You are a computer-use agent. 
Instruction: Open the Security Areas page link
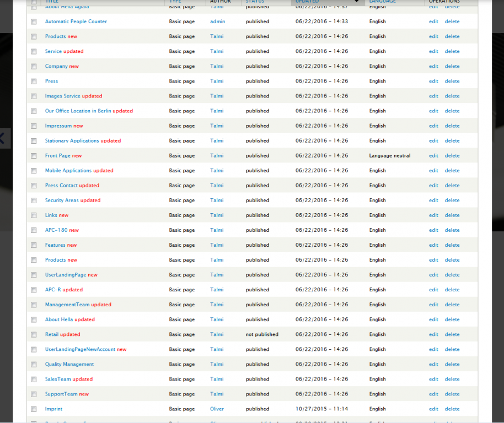coord(62,200)
